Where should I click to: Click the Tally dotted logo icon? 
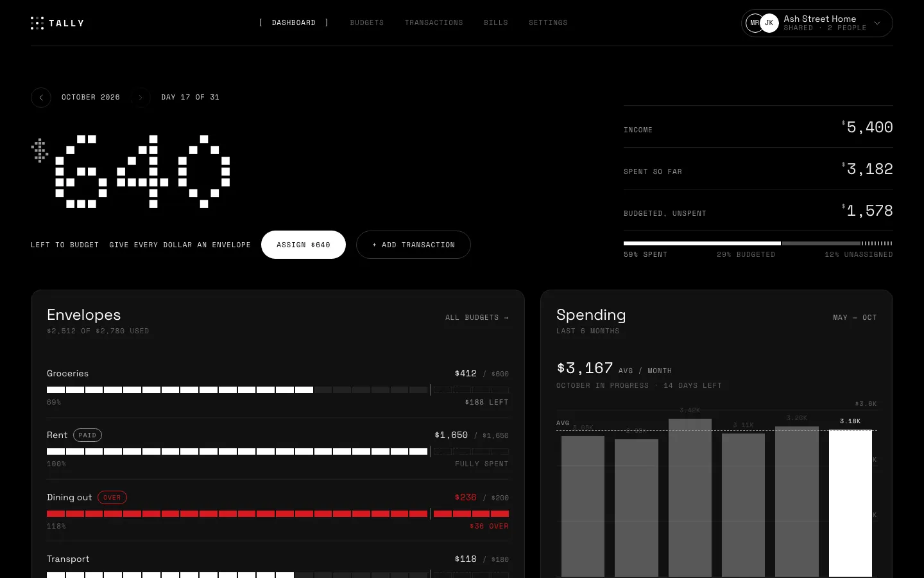(37, 23)
